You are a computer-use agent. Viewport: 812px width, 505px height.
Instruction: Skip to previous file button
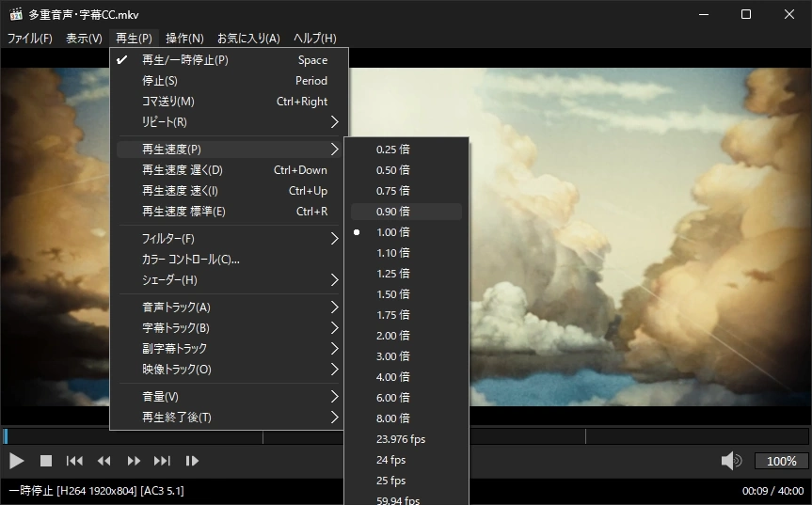(x=74, y=461)
